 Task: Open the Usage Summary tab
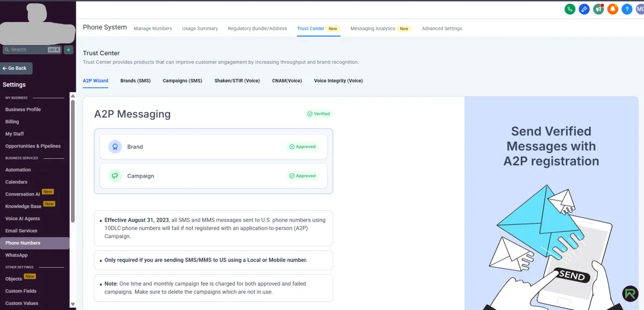200,28
